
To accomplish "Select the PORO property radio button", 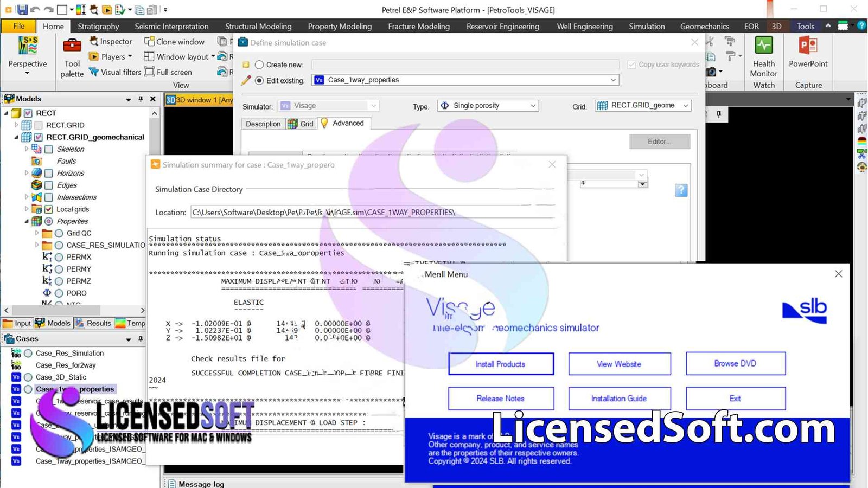I will tap(59, 293).
